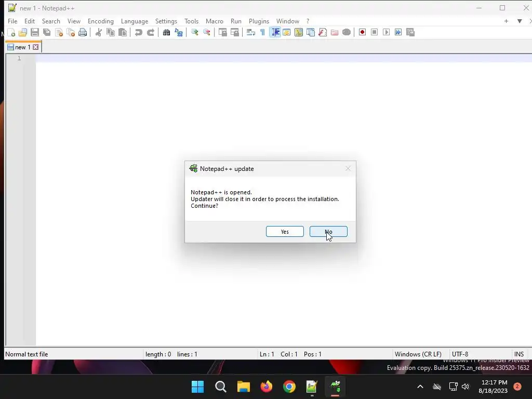Toggle Word Wrap toolbar icon
This screenshot has height=399, width=532.
251,32
